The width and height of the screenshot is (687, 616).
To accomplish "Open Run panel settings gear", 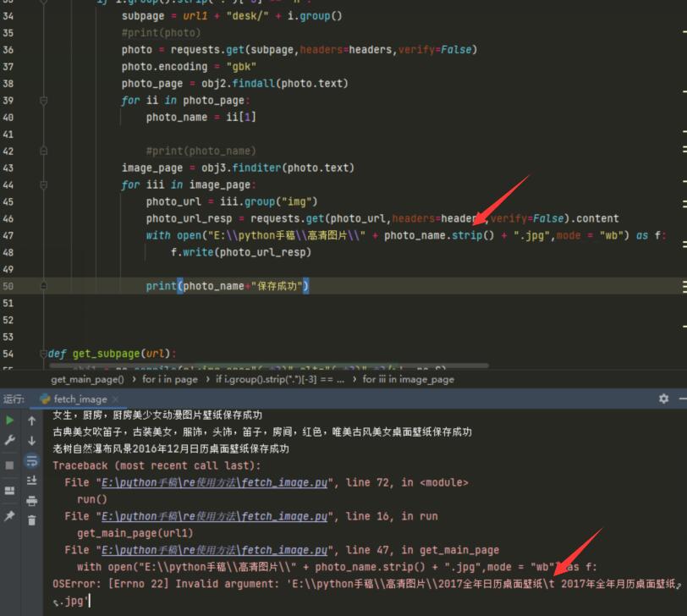I will [663, 399].
